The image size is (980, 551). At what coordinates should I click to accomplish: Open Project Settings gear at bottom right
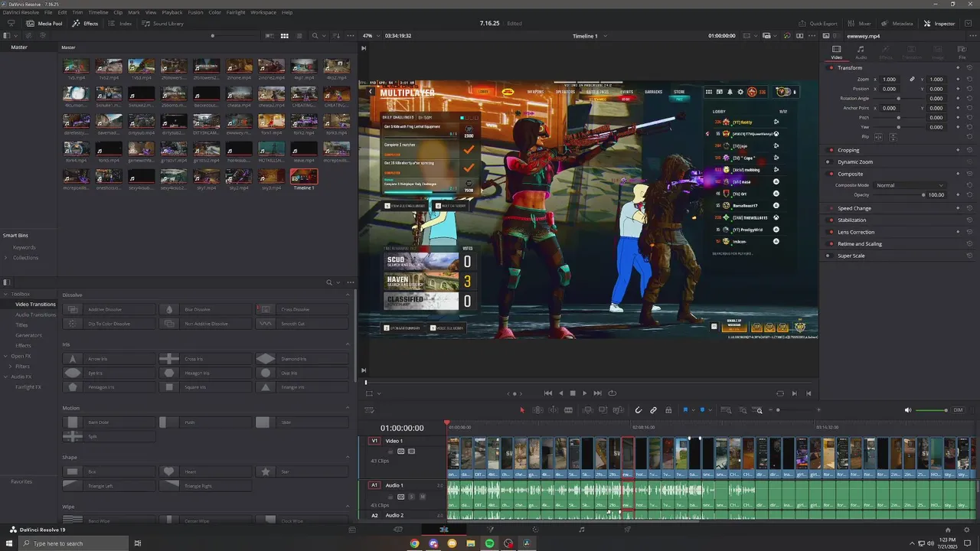[966, 530]
